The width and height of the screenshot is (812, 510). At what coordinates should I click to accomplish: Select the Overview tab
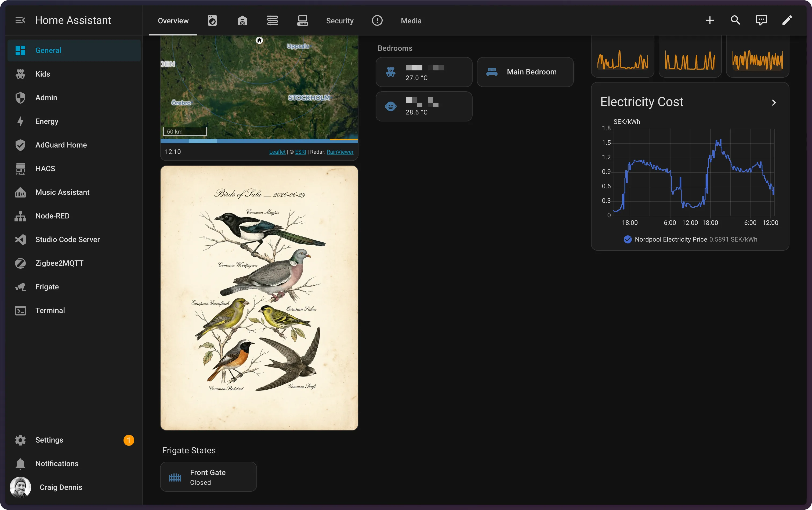coord(173,21)
